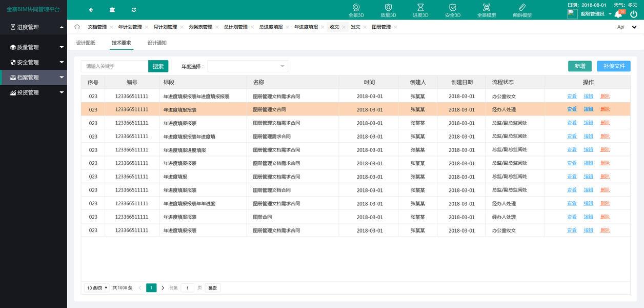The image size is (644, 308).
Task: Open the 10条/页 page size dropdown
Action: pyautogui.click(x=97, y=288)
